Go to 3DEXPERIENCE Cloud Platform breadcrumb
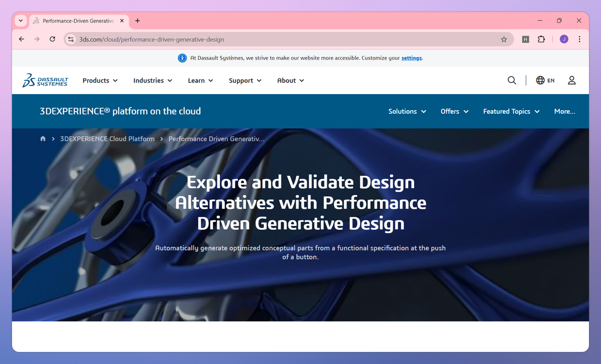Screen dimensions: 601x364 (x=107, y=139)
